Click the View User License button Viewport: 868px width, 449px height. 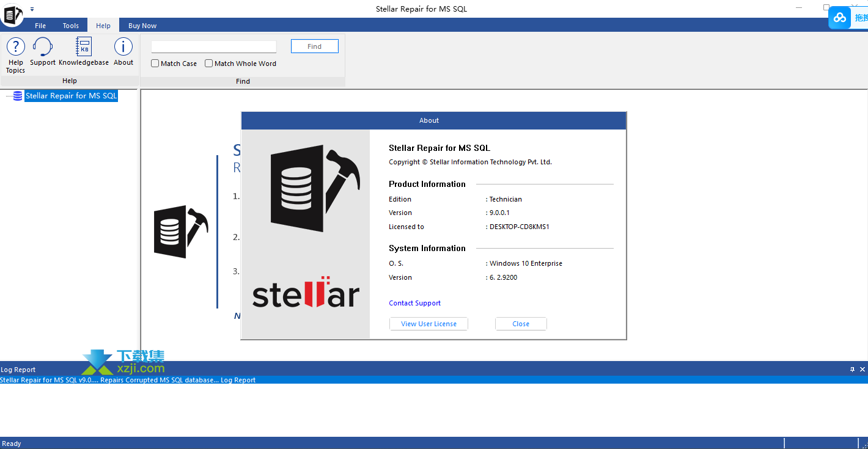428,324
